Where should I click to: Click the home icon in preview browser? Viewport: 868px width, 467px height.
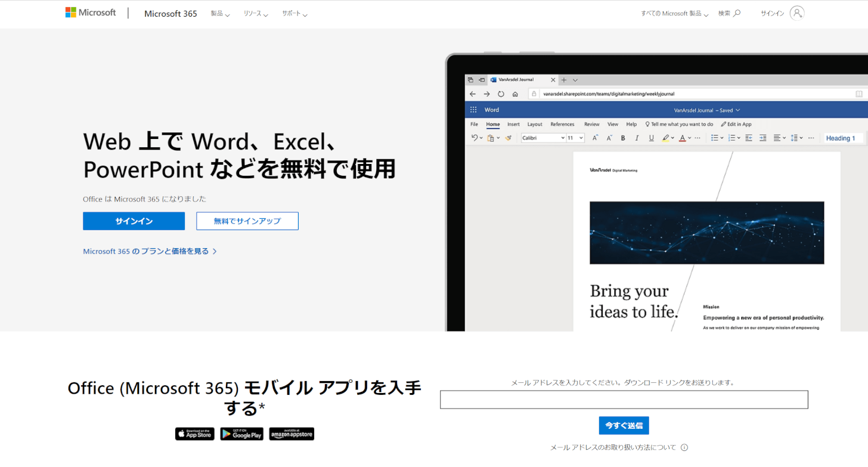(x=515, y=94)
